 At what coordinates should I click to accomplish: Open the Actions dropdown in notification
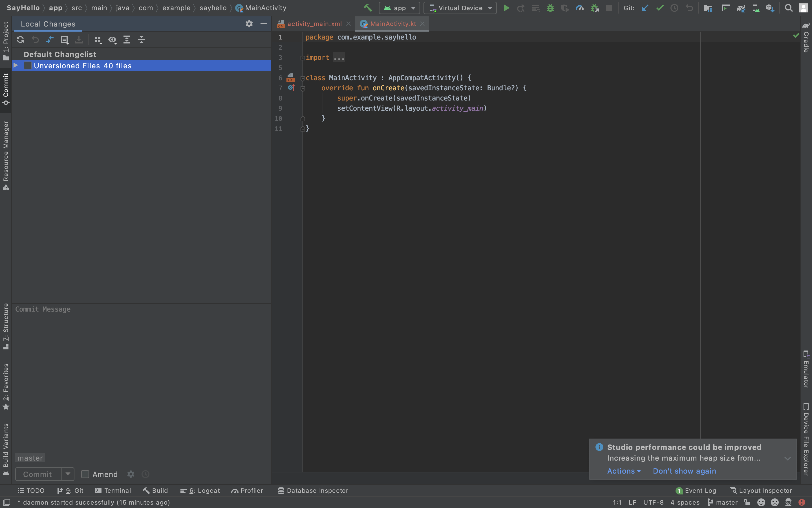[624, 471]
